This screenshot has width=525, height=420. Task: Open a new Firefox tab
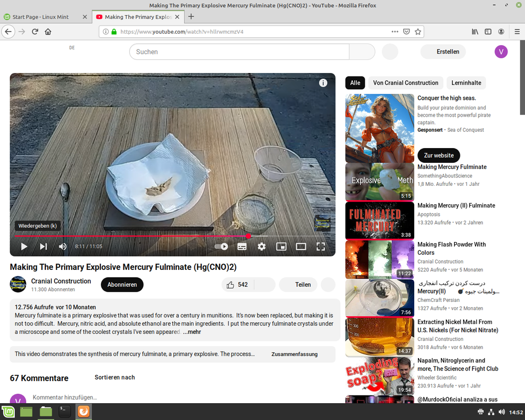coord(191,17)
